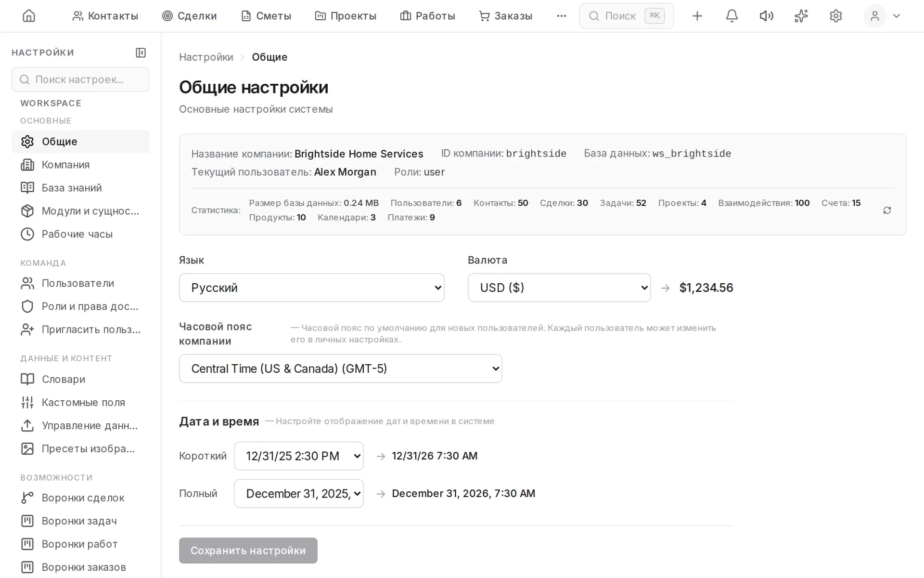Viewport: 924px width, 578px height.
Task: Open Рабочие часы settings
Action: tap(80, 234)
